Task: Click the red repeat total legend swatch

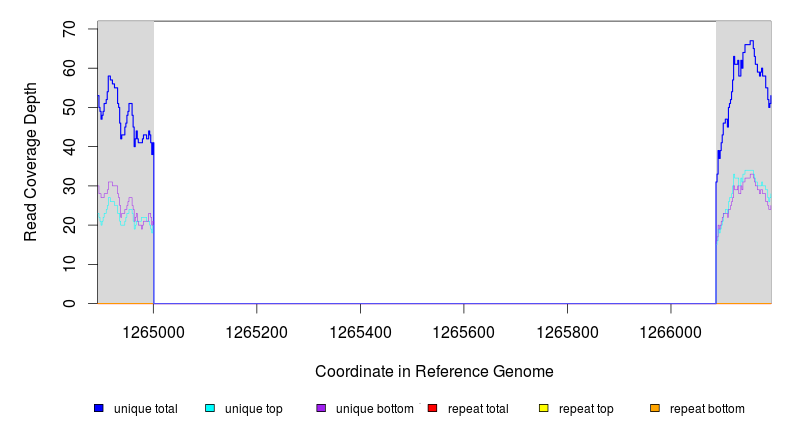Action: (432, 408)
